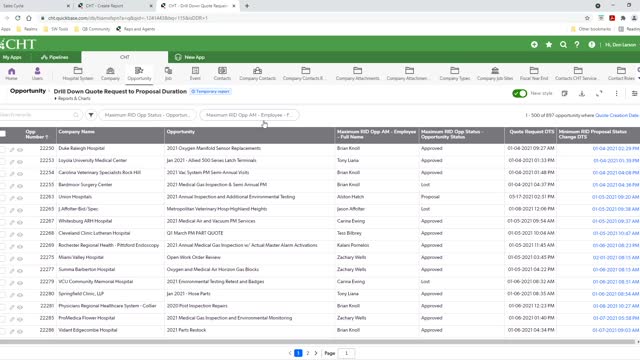
Task: Open the Home table icon
Action: click(11, 73)
